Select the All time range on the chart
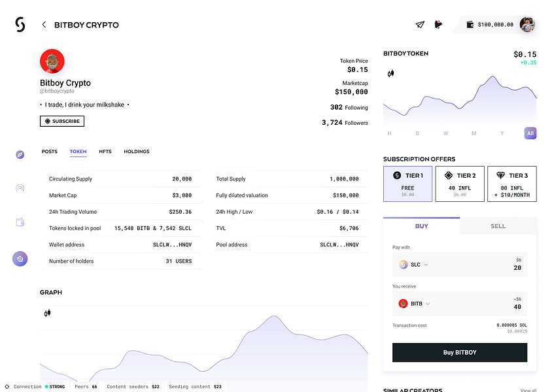 click(530, 133)
